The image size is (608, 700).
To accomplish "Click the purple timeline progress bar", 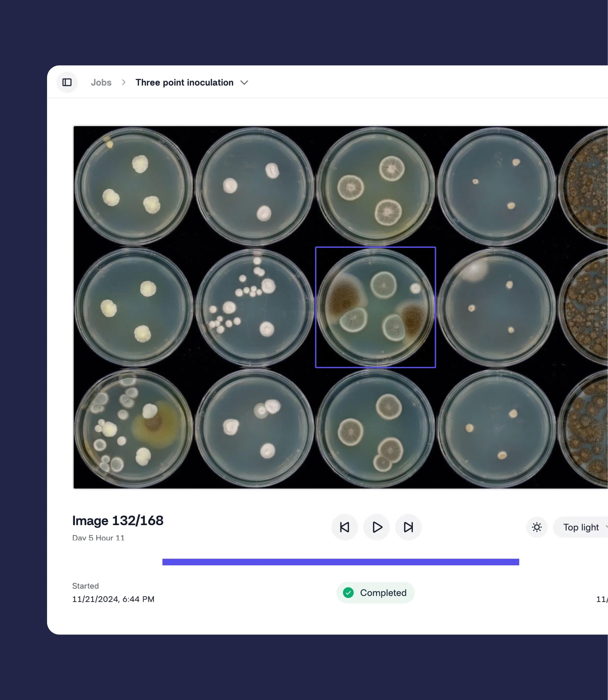I will (340, 562).
